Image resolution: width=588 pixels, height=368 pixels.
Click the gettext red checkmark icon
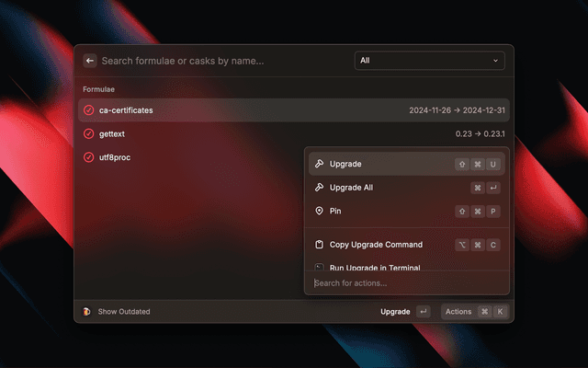pyautogui.click(x=89, y=134)
